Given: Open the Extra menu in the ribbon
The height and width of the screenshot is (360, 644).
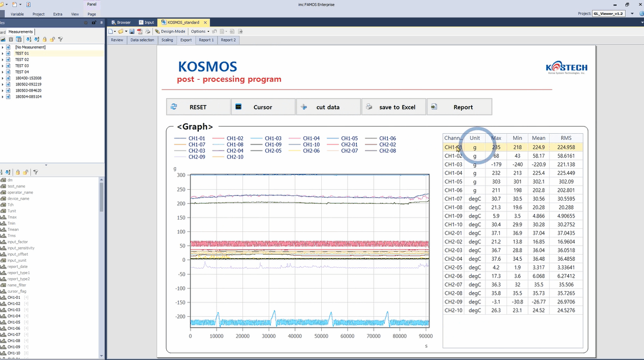Looking at the screenshot, I should [x=58, y=14].
